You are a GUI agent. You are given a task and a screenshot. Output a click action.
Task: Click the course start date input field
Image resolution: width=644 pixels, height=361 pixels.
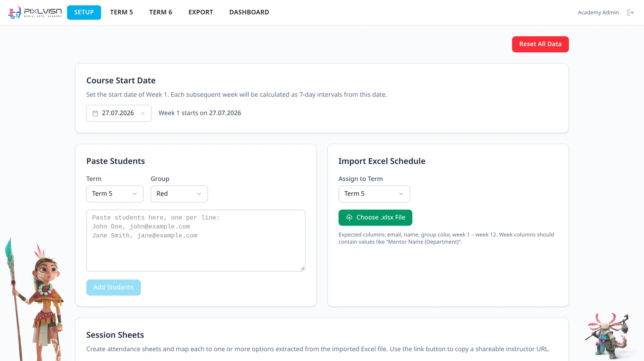(119, 113)
